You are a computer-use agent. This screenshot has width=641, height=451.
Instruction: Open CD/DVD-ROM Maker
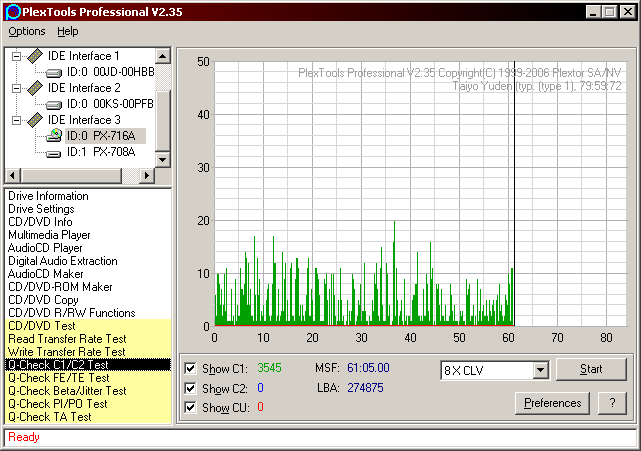tap(60, 287)
